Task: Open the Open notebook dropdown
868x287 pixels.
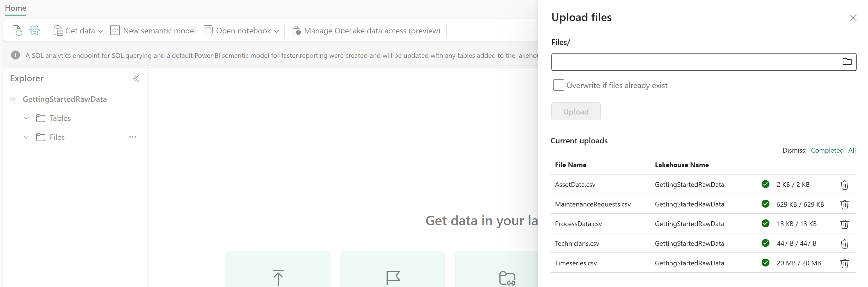Action: click(242, 31)
